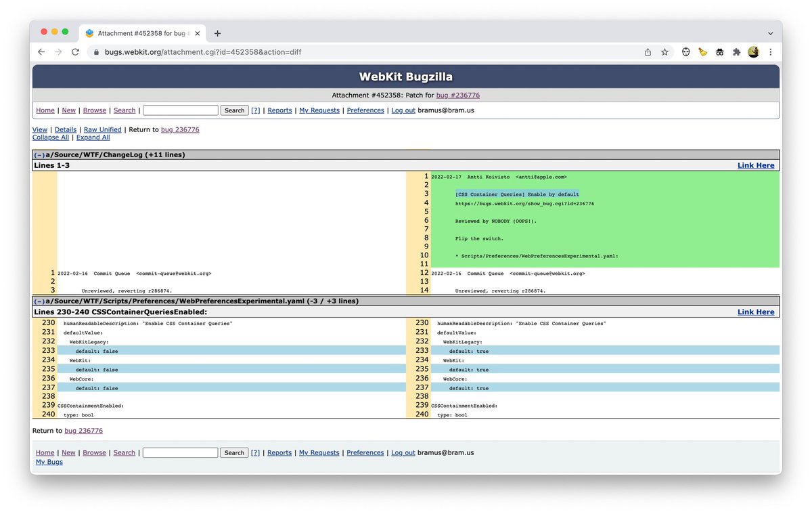The width and height of the screenshot is (812, 514).
Task: Click '2022-02-17 Antti Koivisto' changelog line
Action: click(499, 177)
